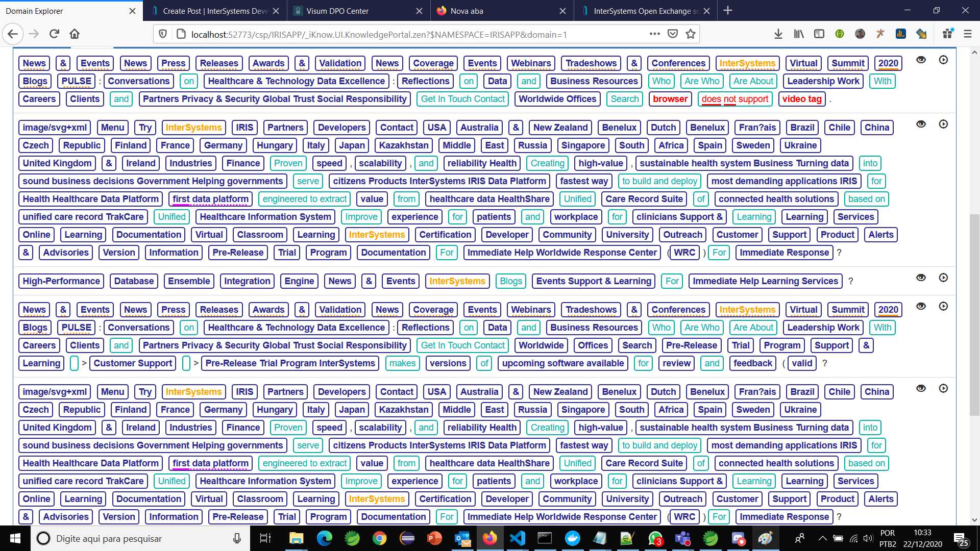The width and height of the screenshot is (980, 551).
Task: Open the Library icon in toolbar
Action: (x=799, y=34)
